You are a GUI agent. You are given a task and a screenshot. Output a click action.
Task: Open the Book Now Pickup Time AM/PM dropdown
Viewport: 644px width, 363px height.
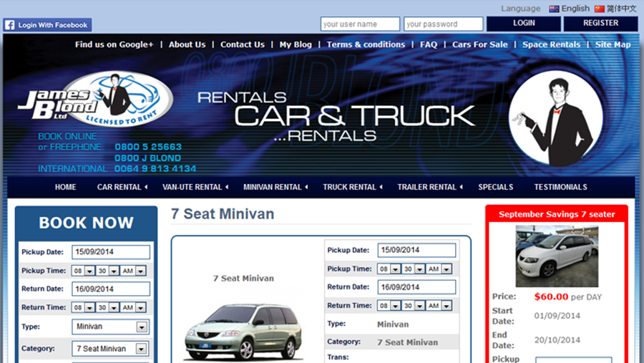click(134, 271)
